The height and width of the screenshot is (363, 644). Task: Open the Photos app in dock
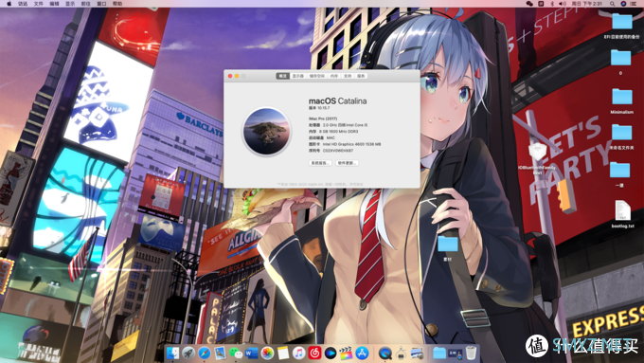click(x=267, y=353)
